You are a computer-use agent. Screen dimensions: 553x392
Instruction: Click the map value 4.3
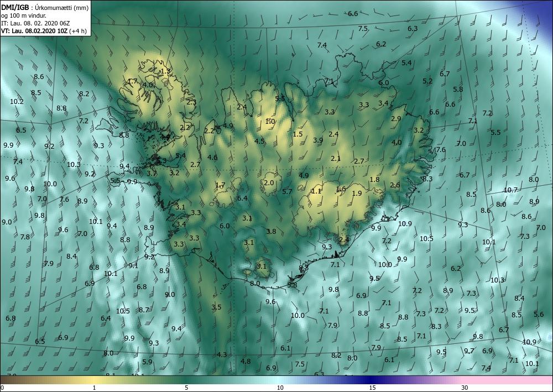coord(222,354)
